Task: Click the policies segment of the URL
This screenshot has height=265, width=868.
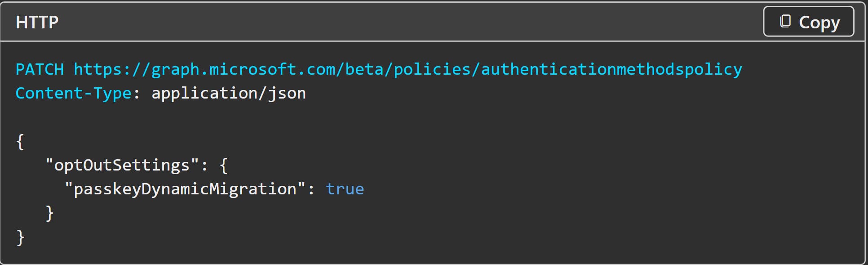Action: tap(432, 69)
